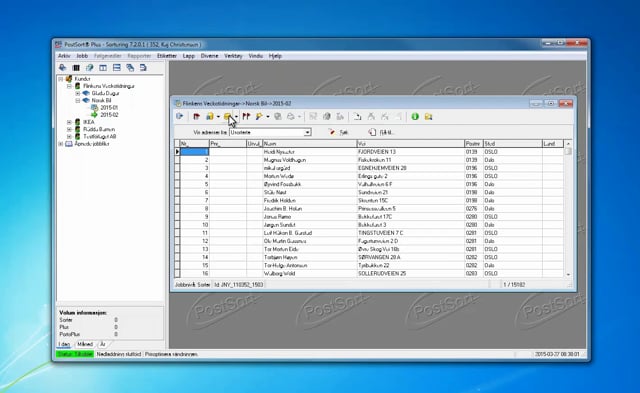Screen dimensions: 640x393
Task: Switch to the År volume tab
Action: [103, 344]
